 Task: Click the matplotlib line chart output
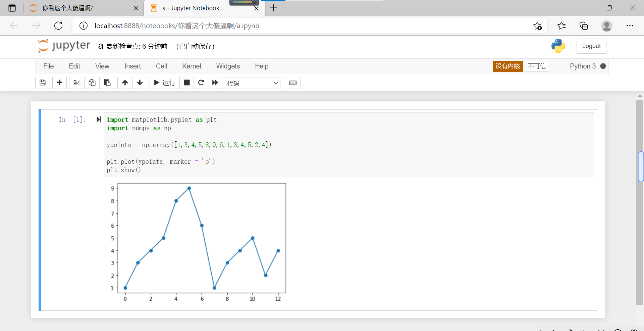(198, 242)
